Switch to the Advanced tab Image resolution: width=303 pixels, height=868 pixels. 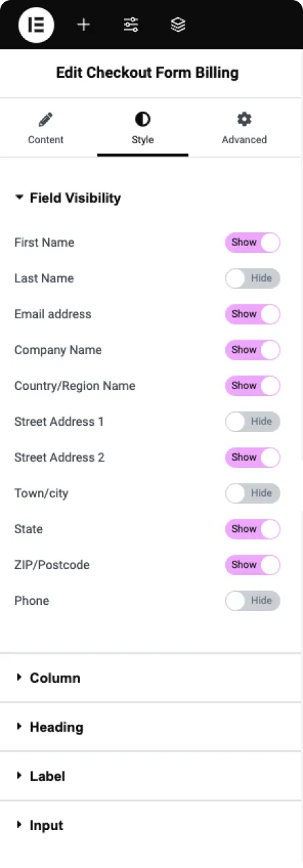(x=244, y=129)
